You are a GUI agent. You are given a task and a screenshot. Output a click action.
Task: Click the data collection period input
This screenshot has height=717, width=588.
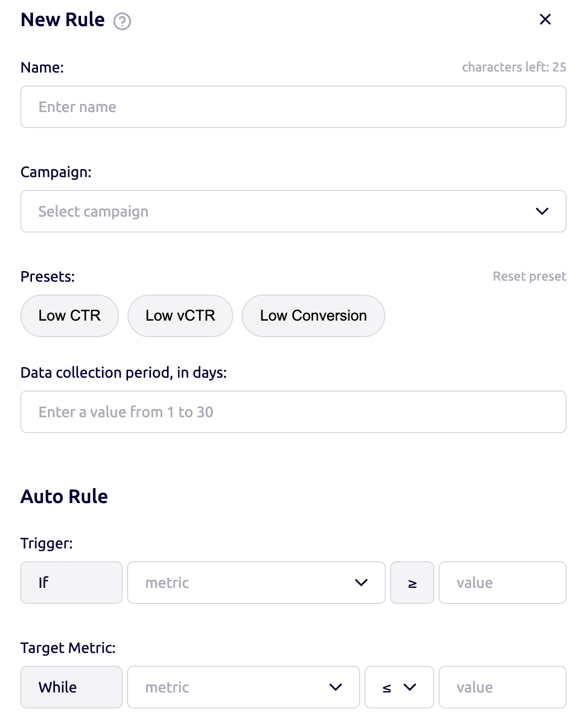coord(293,412)
